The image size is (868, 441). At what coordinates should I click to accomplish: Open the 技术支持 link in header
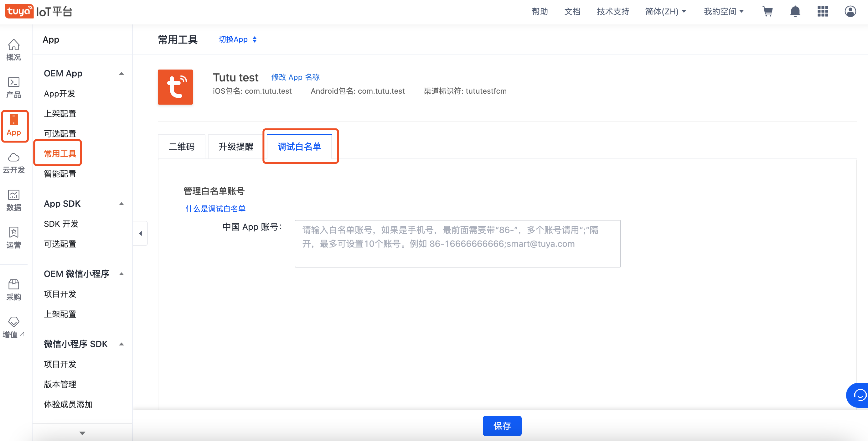613,12
